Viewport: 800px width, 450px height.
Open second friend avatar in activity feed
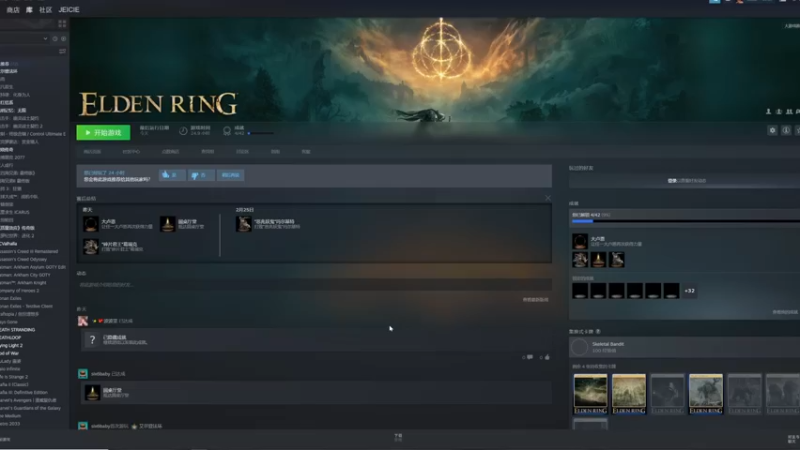coord(83,374)
